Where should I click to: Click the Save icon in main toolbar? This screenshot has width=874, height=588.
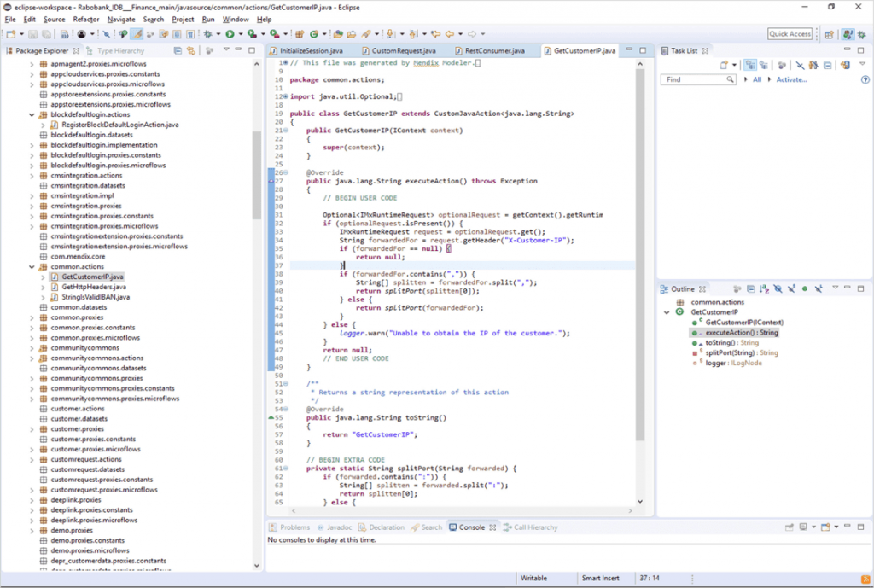coord(32,34)
